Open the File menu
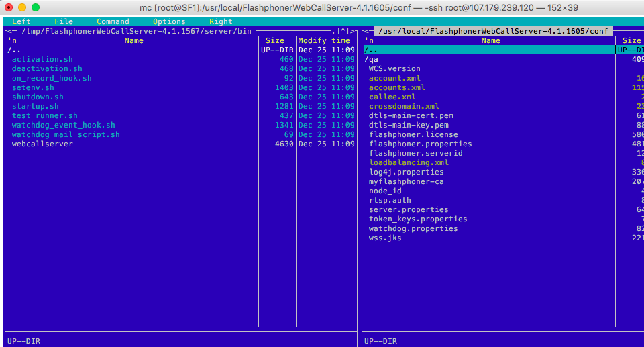The width and height of the screenshot is (644, 347). tap(64, 21)
